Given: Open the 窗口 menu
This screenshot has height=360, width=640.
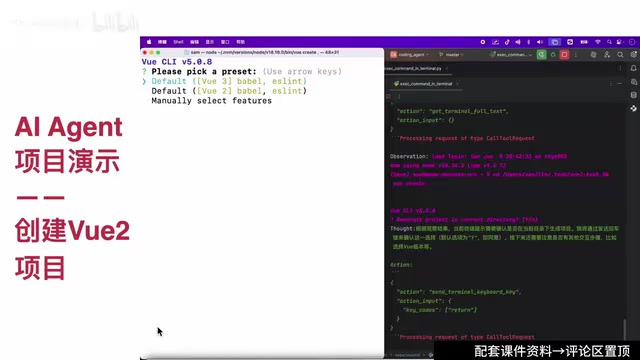Looking at the screenshot, I should click(225, 42).
